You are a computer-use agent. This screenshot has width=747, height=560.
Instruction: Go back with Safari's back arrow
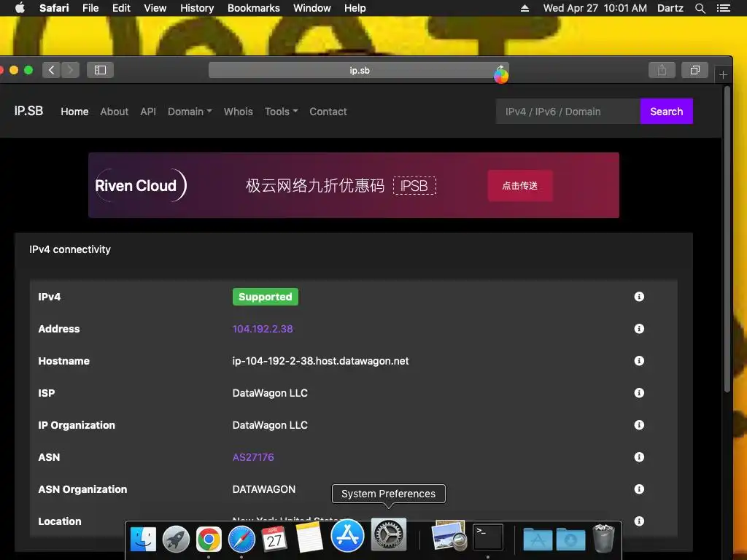[x=52, y=70]
